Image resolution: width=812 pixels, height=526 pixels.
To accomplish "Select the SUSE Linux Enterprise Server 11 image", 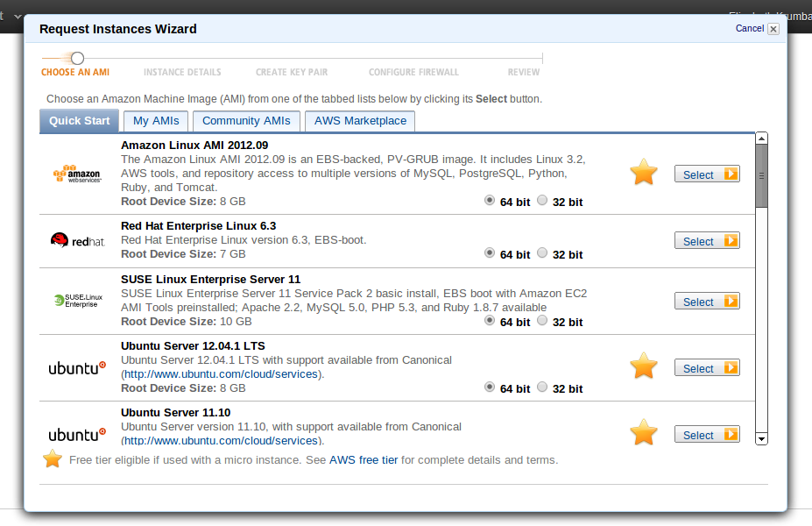I will coord(707,301).
